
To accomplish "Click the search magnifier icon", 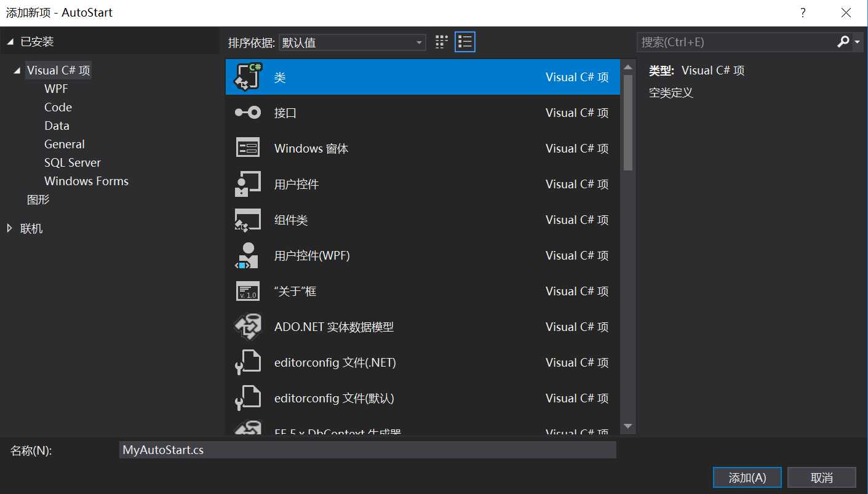I will tap(843, 42).
